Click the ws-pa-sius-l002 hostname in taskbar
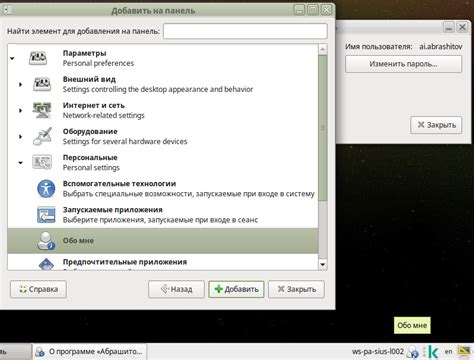The width and height of the screenshot is (474, 360). (x=378, y=351)
